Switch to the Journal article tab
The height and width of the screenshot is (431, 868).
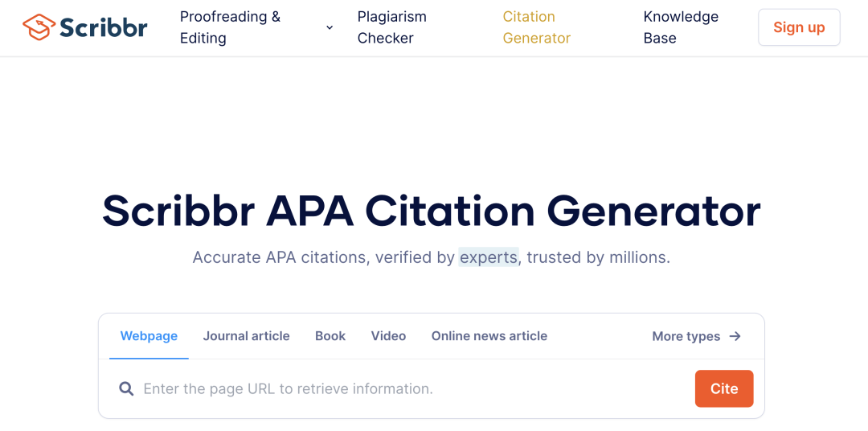(247, 336)
